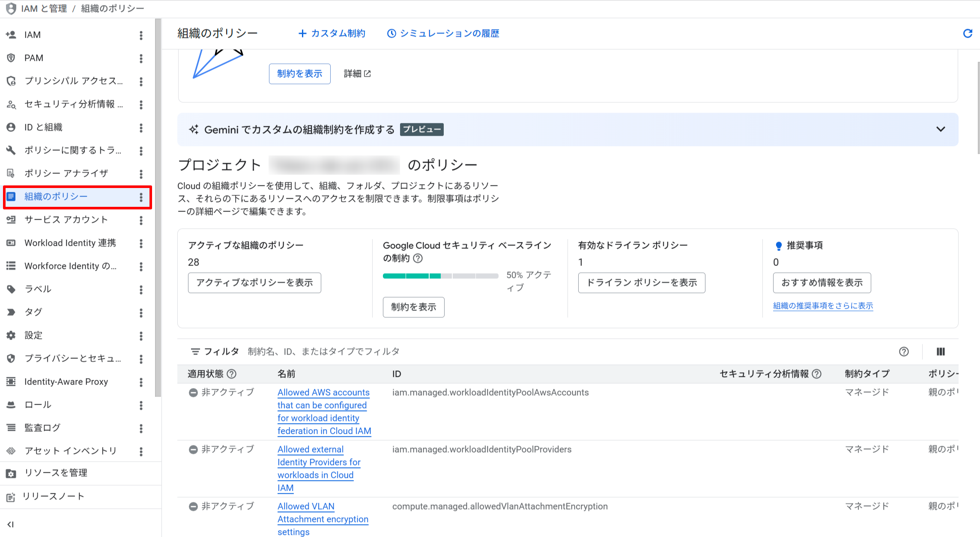Collapse the left navigation sidebar
The height and width of the screenshot is (537, 980).
click(x=11, y=524)
